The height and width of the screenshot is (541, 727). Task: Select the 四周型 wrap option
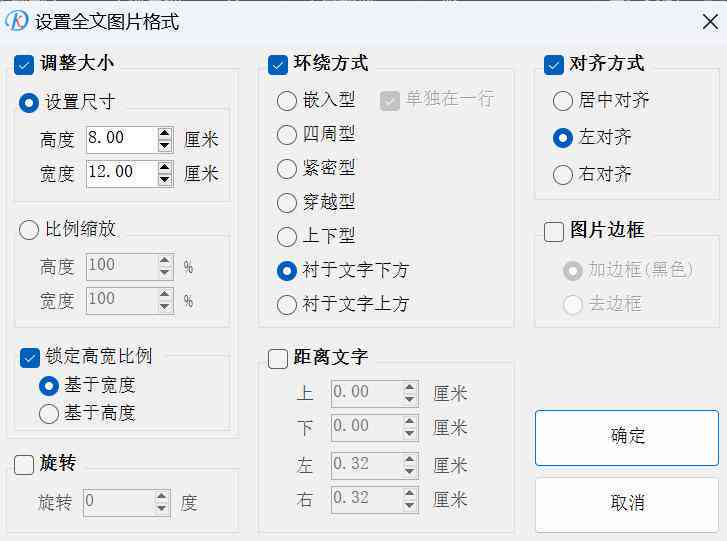click(x=287, y=135)
